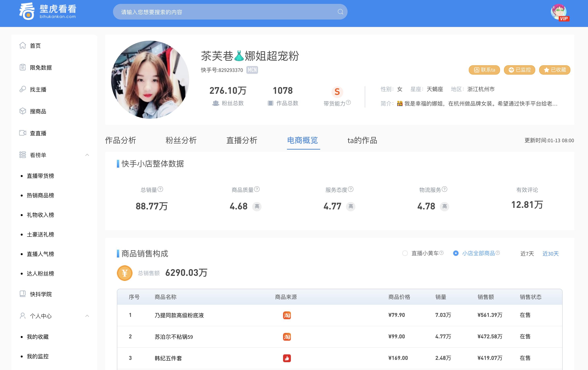Image resolution: width=588 pixels, height=370 pixels.
Task: Click the search input field
Action: tap(225, 12)
